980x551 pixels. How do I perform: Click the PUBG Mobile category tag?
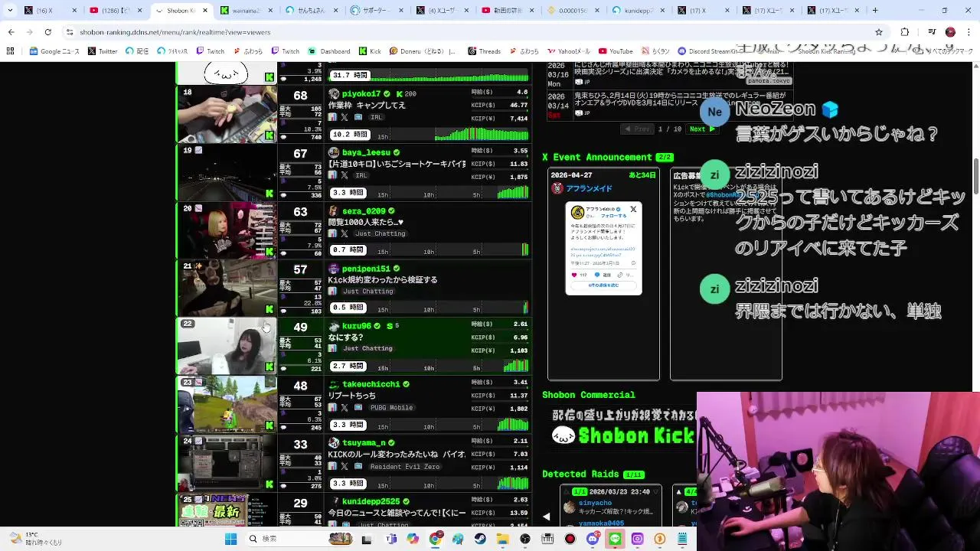(391, 408)
